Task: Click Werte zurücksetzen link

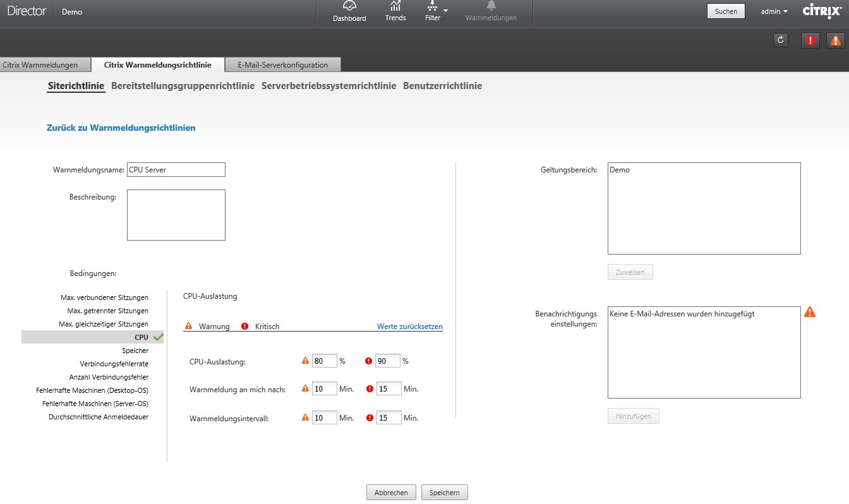Action: coord(409,327)
